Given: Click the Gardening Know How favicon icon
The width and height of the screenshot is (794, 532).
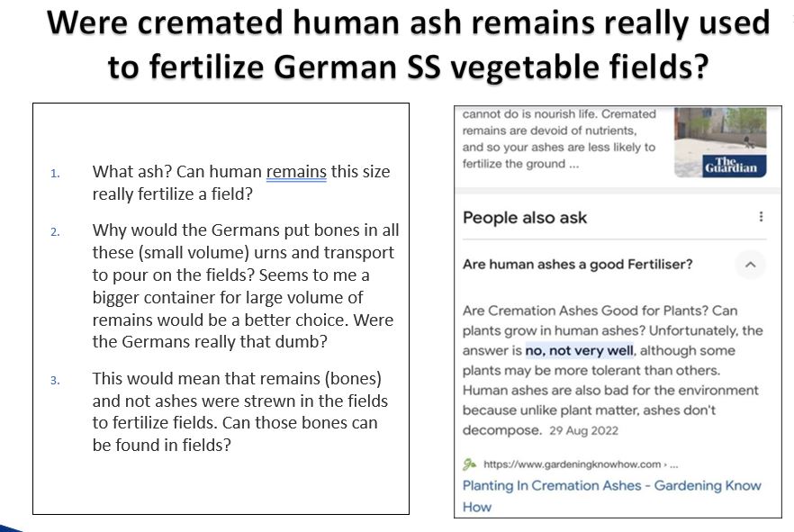Looking at the screenshot, I should coord(469,464).
